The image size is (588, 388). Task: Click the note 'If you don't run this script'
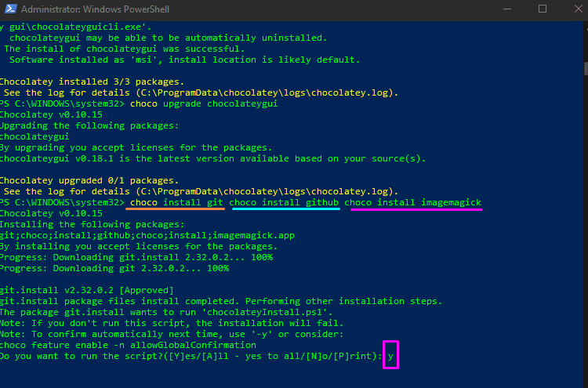click(172, 323)
